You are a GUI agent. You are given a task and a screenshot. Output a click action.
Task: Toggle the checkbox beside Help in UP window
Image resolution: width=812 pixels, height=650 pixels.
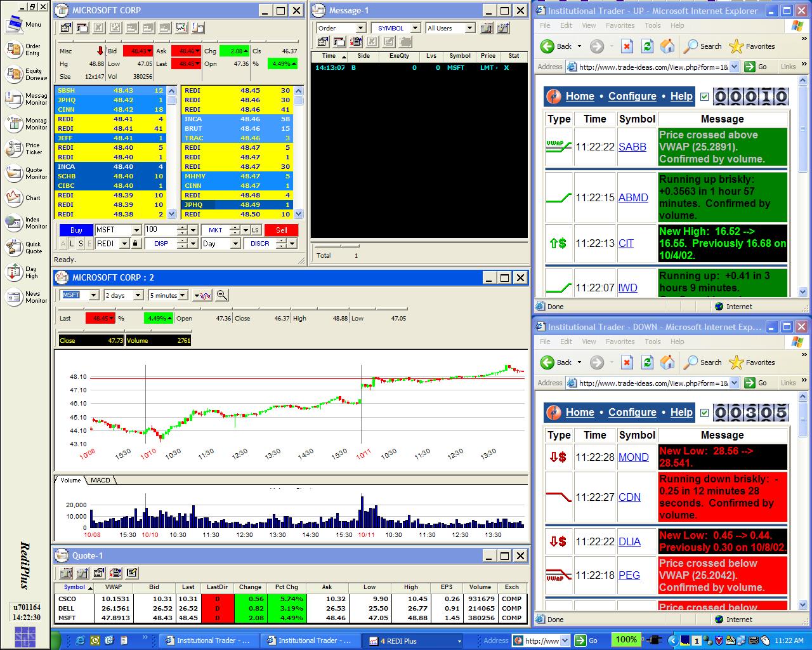click(704, 96)
